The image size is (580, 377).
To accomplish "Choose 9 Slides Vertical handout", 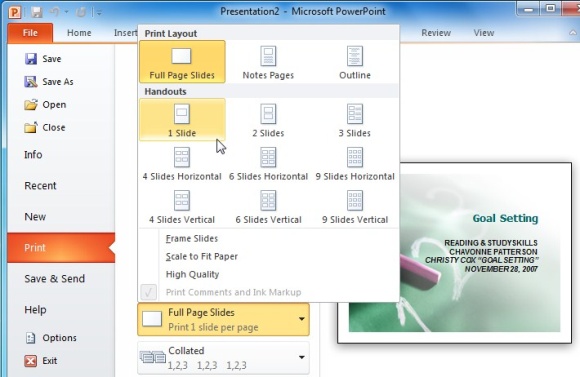I will click(355, 206).
